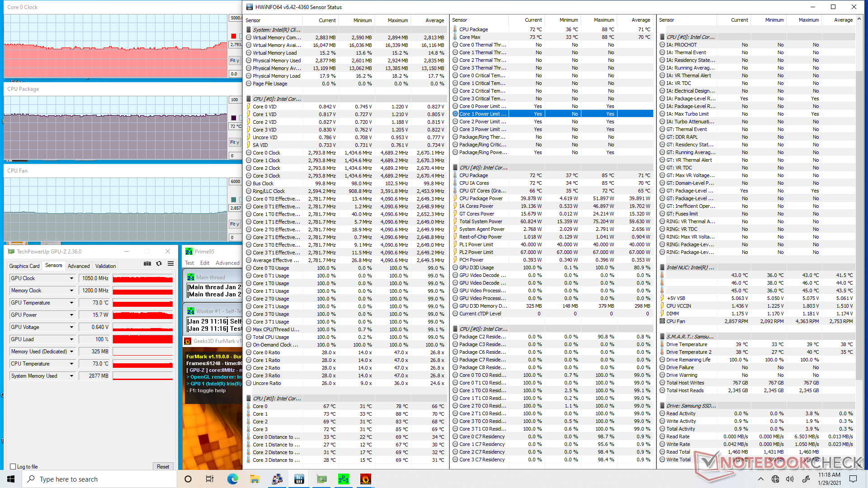Open the GPU Clock sensor dropdown
Screen dimensions: 868x488
click(71, 278)
